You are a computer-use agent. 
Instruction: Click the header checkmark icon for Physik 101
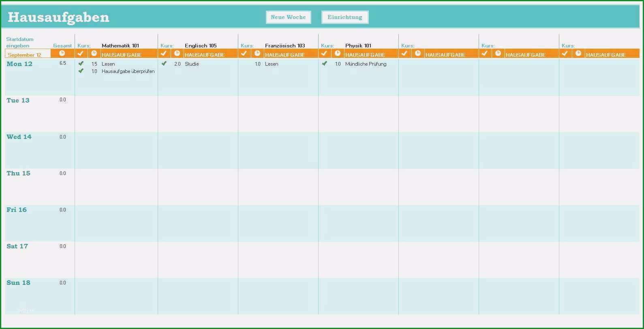324,53
